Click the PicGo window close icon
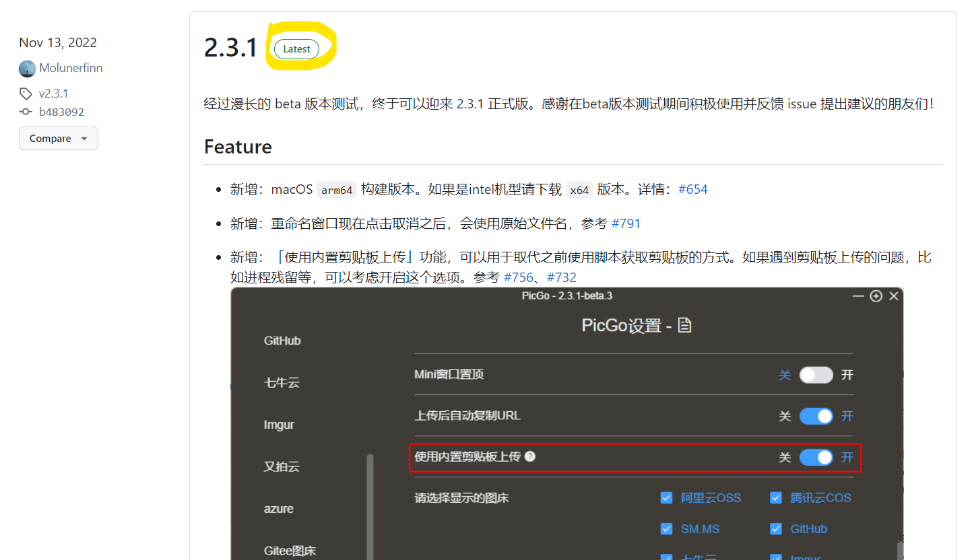This screenshot has height=560, width=972. coord(894,296)
